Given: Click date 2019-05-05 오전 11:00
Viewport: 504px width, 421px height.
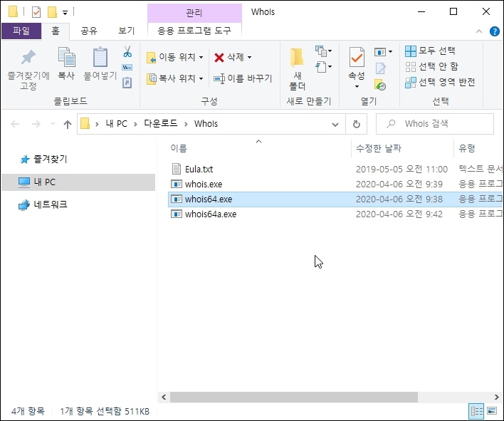Looking at the screenshot, I should pyautogui.click(x=401, y=169).
